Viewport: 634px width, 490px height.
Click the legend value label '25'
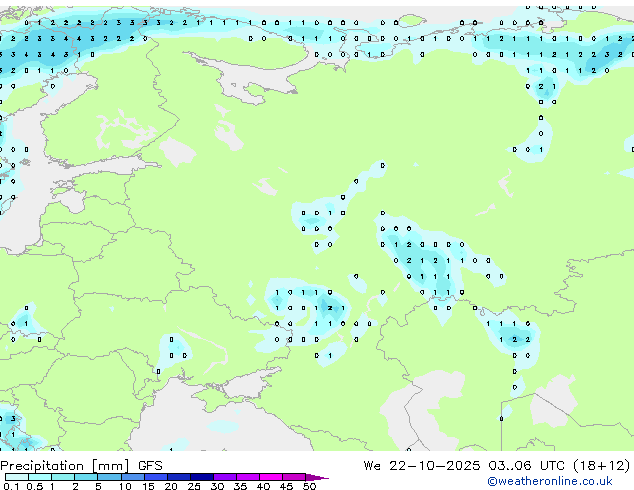pos(194,486)
